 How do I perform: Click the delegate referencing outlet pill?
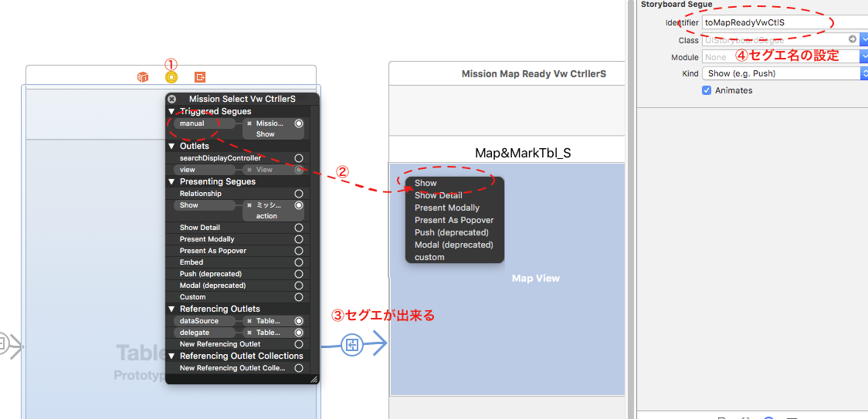(205, 333)
